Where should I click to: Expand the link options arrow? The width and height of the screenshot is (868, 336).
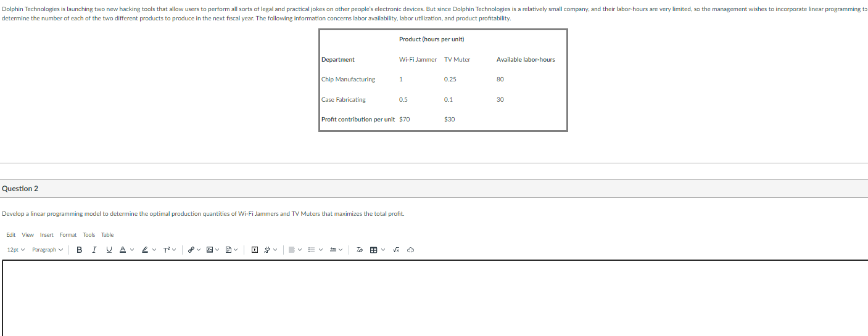point(199,250)
